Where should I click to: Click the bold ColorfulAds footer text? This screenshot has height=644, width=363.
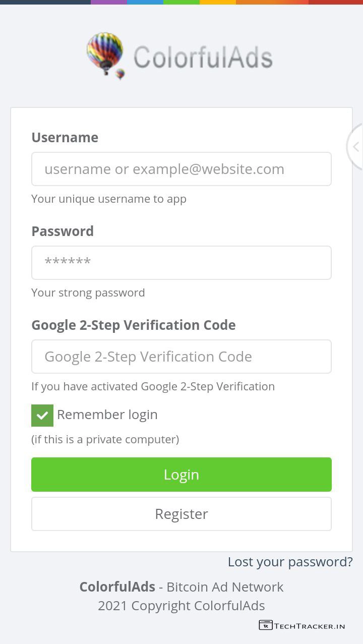[x=117, y=587]
